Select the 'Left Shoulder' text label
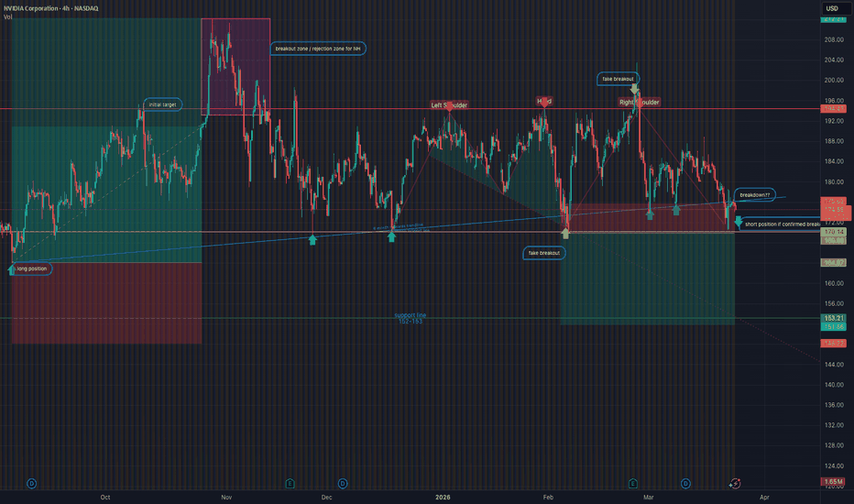The width and height of the screenshot is (854, 504). pyautogui.click(x=450, y=105)
